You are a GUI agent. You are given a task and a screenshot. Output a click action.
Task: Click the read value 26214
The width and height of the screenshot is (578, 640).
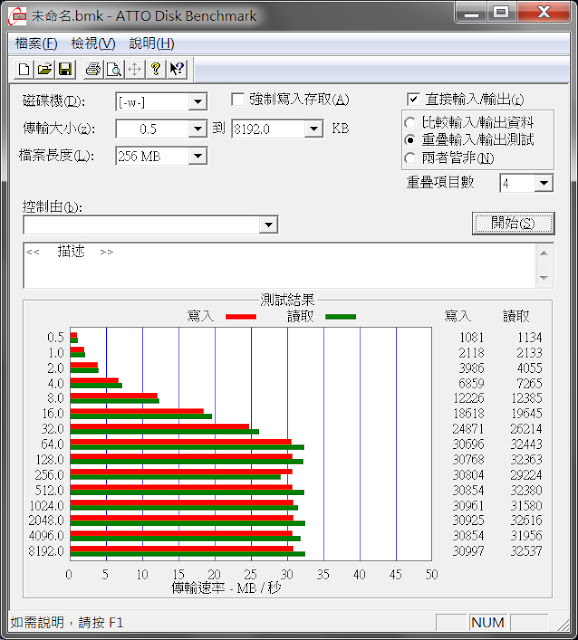[x=527, y=429]
